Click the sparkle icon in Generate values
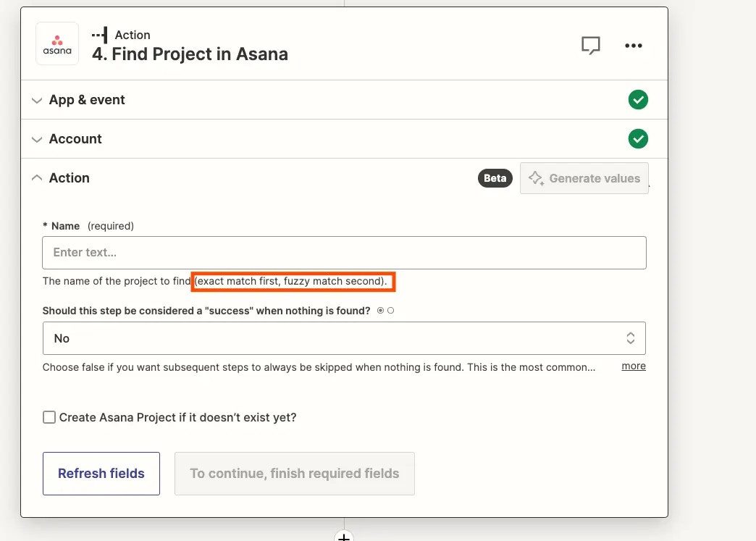 tap(536, 178)
